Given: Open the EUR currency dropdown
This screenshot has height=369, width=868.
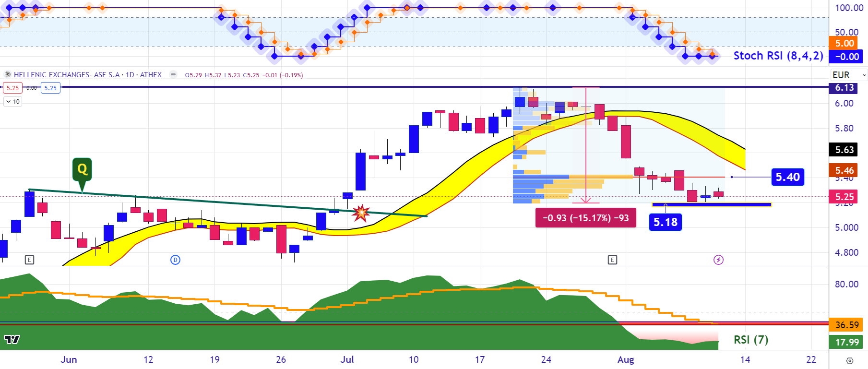Looking at the screenshot, I should (849, 75).
